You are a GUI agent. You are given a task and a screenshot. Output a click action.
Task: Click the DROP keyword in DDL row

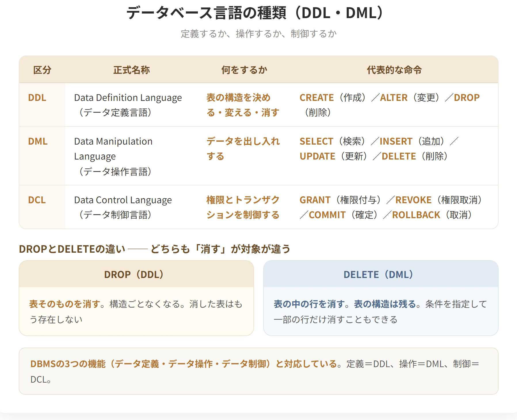(467, 98)
